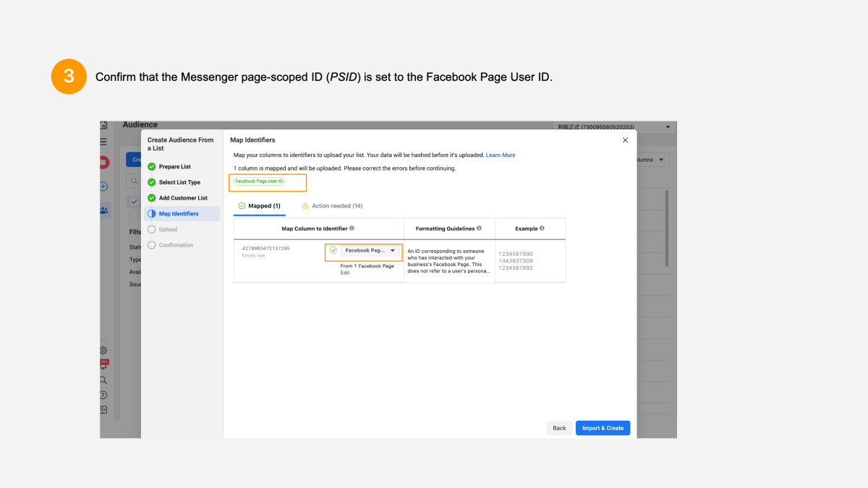This screenshot has width=868, height=488.
Task: Click the notifications icon with 99+ badge
Action: [103, 365]
